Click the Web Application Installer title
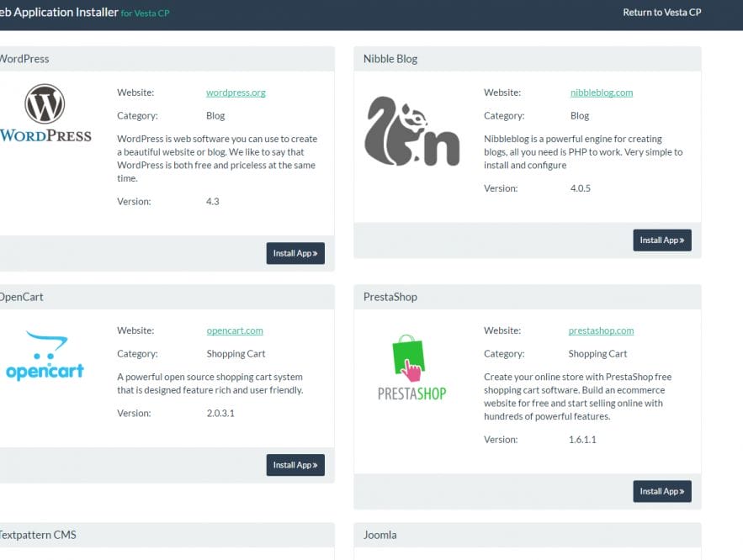743x560 pixels. [59, 12]
